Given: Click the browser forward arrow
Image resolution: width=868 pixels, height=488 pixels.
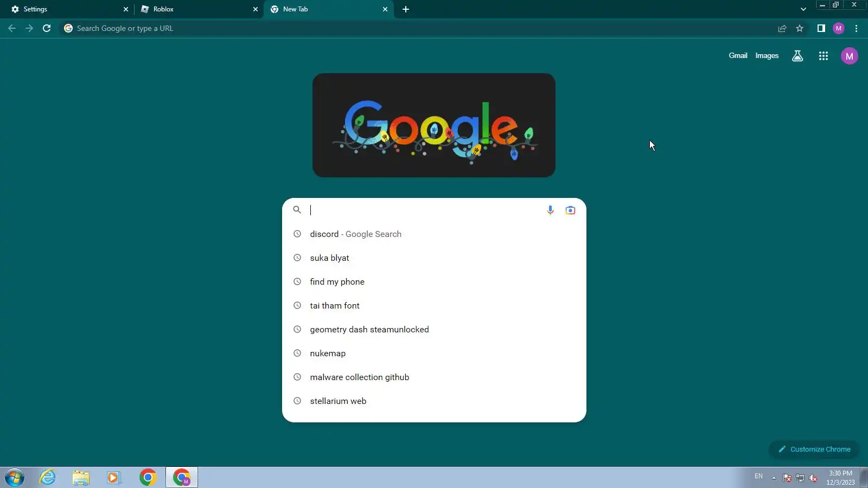Looking at the screenshot, I should pyautogui.click(x=29, y=28).
